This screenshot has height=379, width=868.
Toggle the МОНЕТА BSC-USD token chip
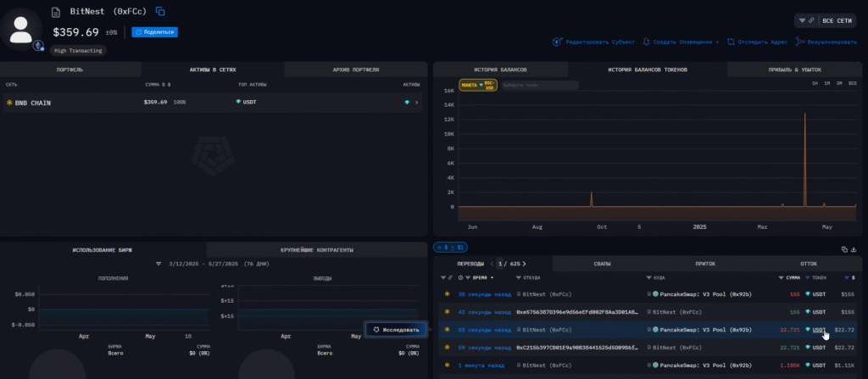478,85
